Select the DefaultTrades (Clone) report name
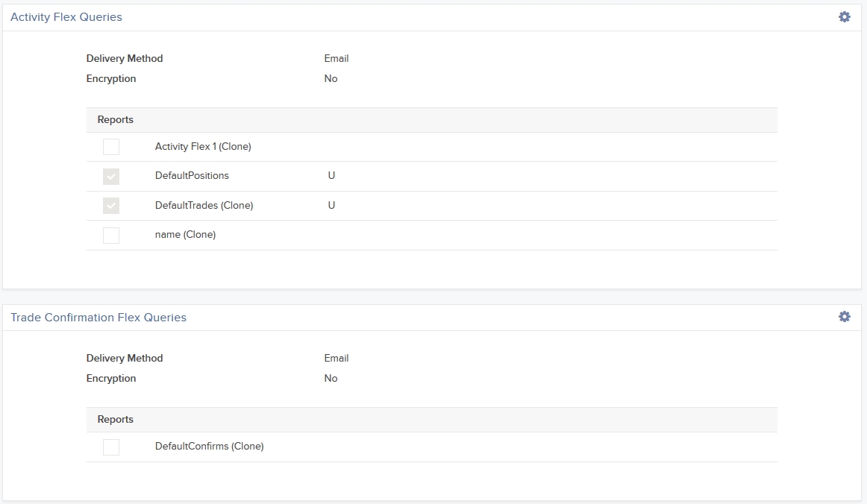The width and height of the screenshot is (867, 504). click(x=204, y=206)
